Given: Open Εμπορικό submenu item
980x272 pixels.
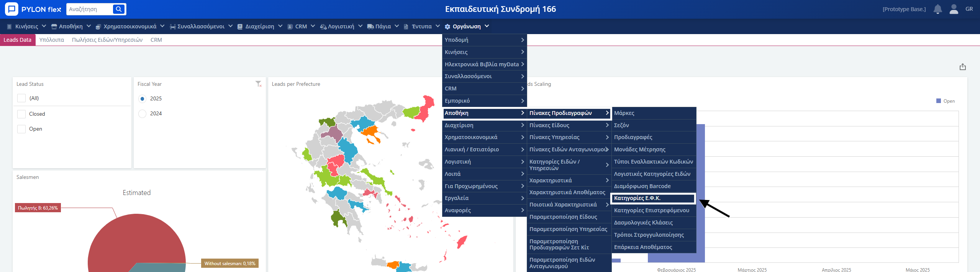Looking at the screenshot, I should coord(485,101).
